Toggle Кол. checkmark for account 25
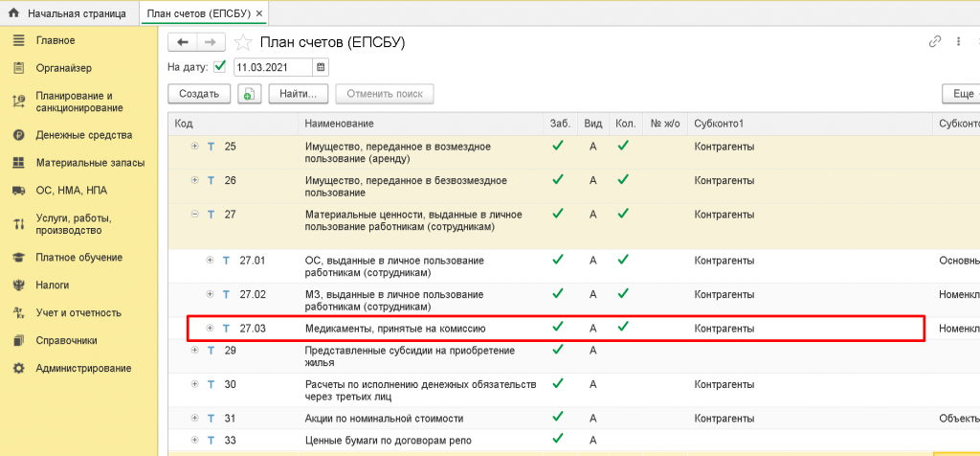 click(623, 147)
